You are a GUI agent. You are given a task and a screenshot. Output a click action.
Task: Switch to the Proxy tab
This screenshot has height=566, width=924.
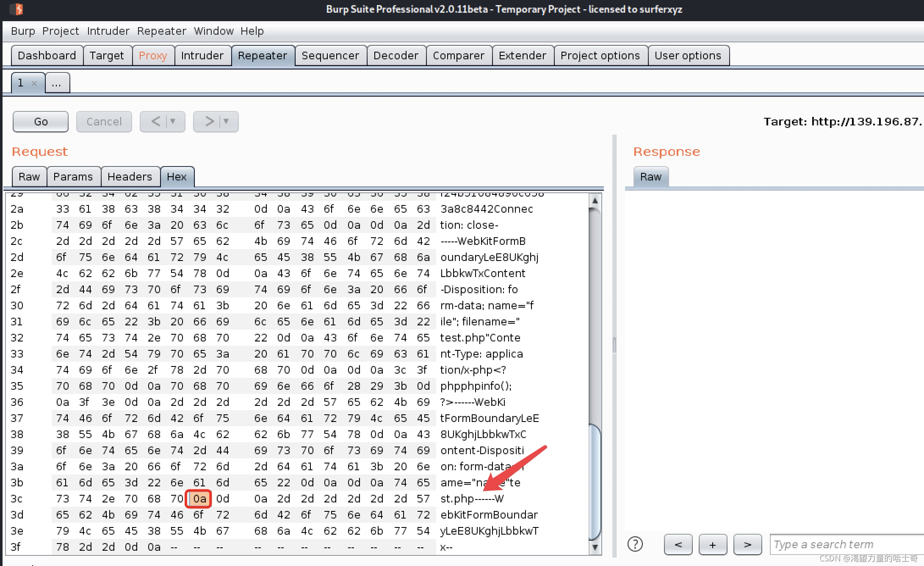coord(153,55)
